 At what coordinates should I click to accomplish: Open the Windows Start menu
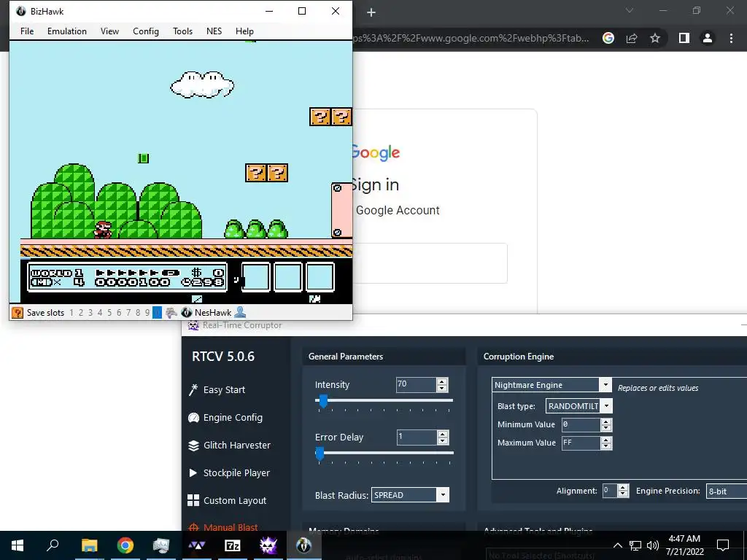pyautogui.click(x=18, y=545)
